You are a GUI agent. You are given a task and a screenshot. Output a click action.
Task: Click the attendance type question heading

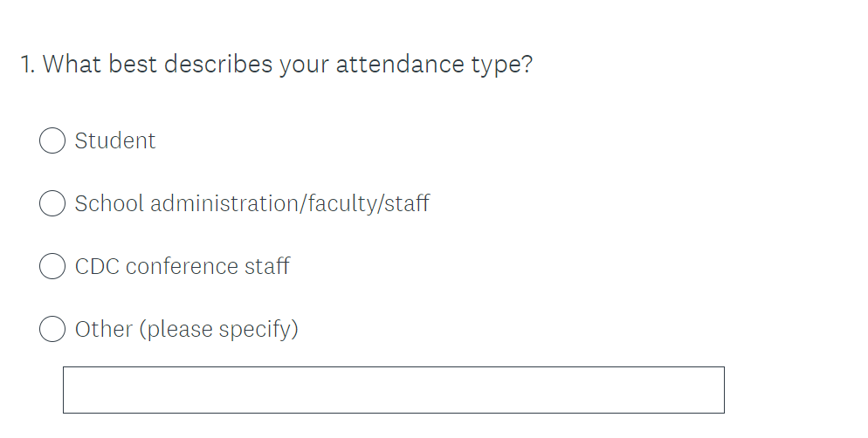click(x=277, y=65)
